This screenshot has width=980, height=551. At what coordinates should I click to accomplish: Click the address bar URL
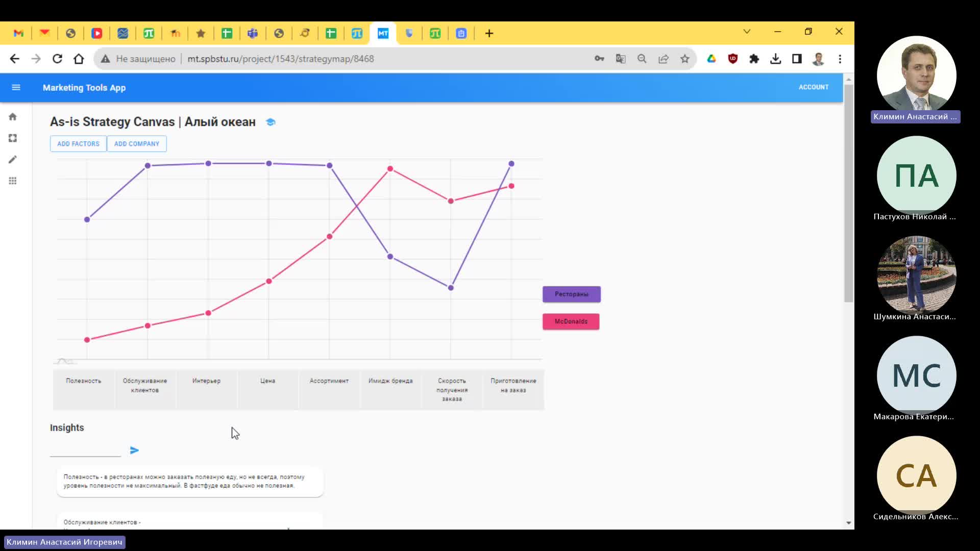click(281, 59)
